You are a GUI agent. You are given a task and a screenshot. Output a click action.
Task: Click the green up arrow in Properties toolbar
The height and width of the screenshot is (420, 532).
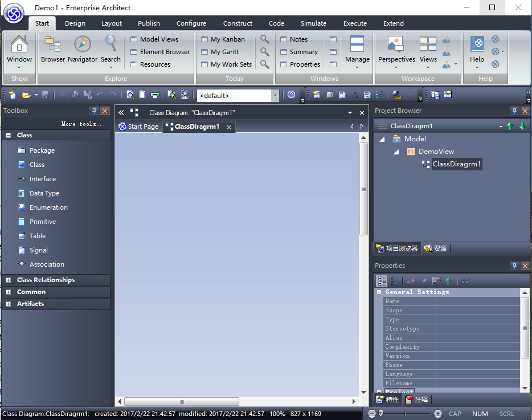coord(448,281)
